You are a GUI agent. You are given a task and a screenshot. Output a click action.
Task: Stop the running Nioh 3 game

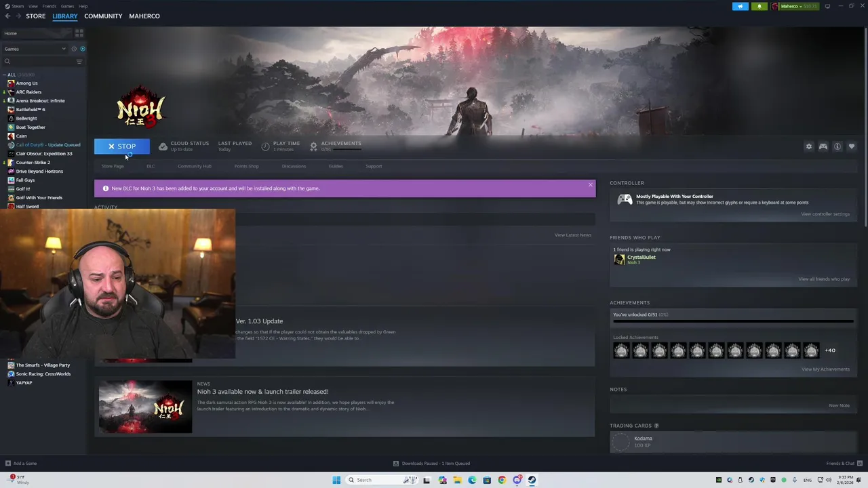point(122,146)
